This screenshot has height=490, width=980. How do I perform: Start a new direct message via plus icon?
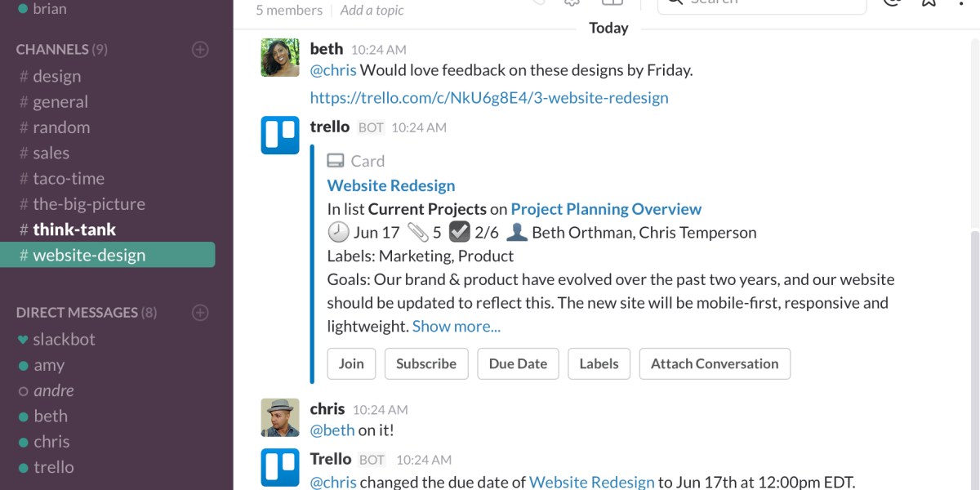(x=200, y=313)
